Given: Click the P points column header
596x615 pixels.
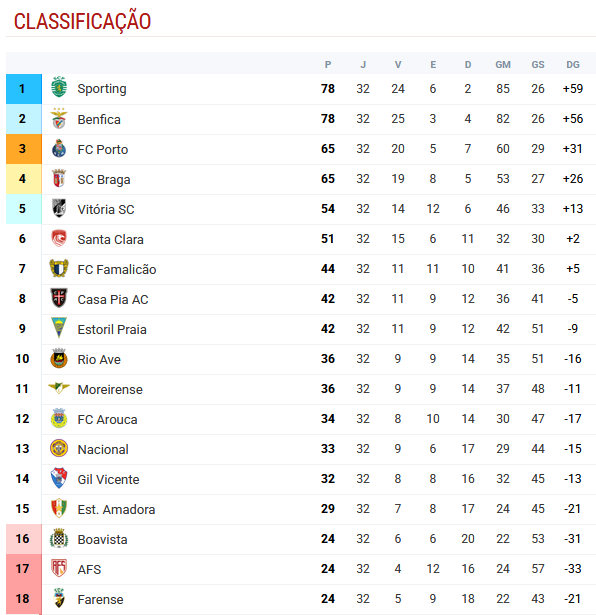Looking at the screenshot, I should click(x=328, y=65).
